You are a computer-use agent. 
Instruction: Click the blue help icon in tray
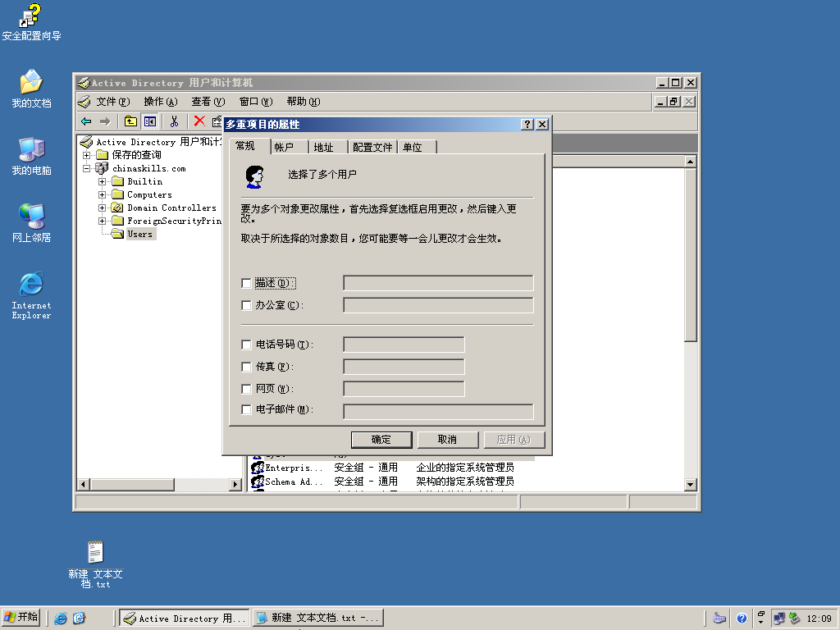pos(742,619)
